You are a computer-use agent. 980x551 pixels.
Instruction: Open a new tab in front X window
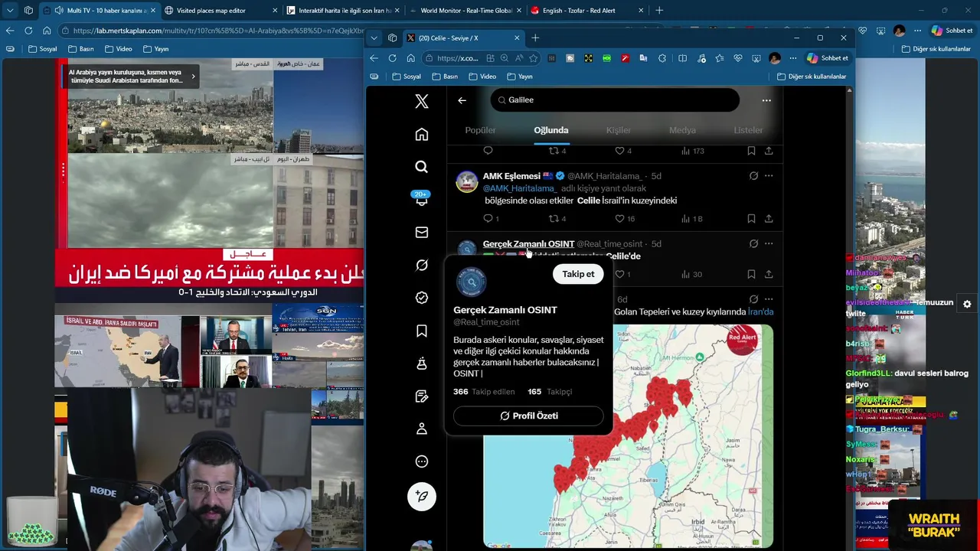[x=535, y=38]
